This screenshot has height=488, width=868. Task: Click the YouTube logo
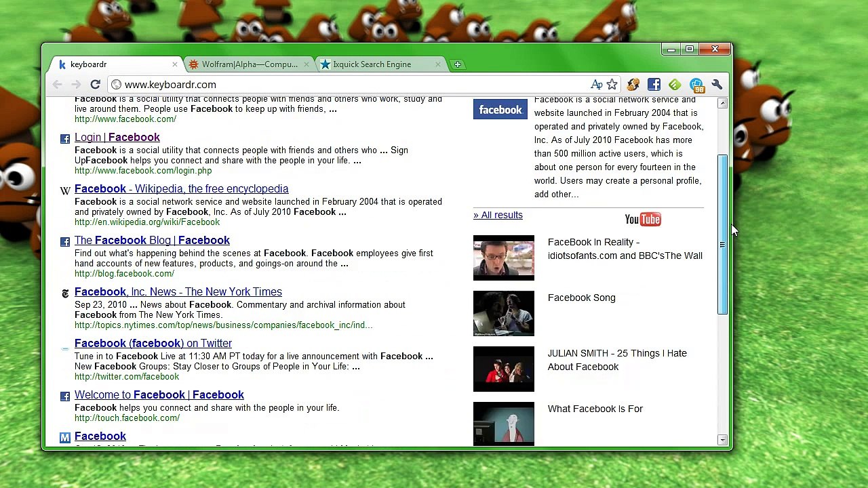pyautogui.click(x=642, y=219)
